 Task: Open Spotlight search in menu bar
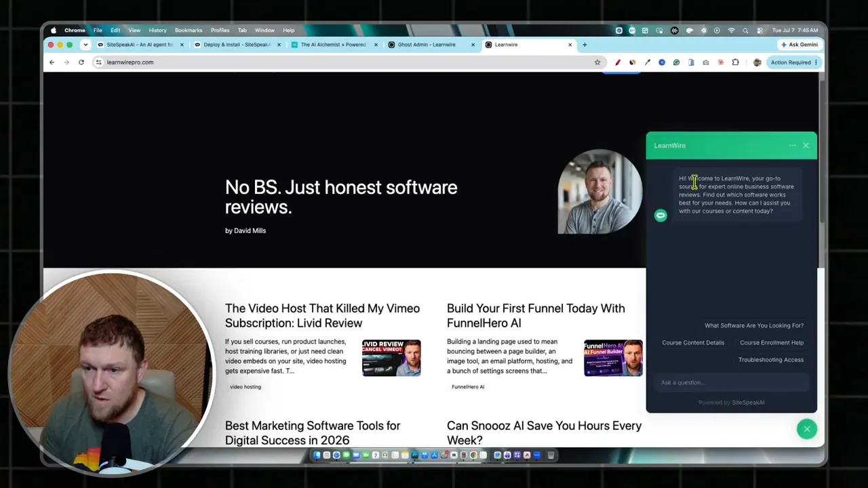(745, 30)
